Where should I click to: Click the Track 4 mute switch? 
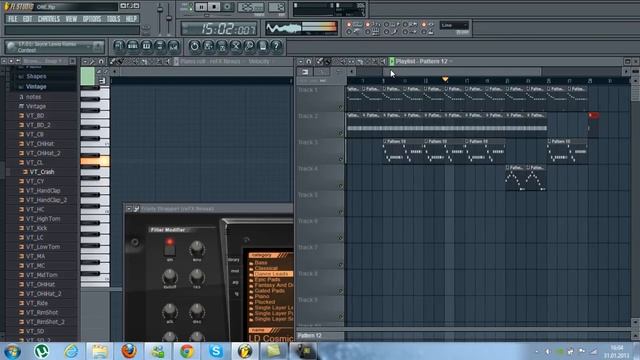click(x=340, y=186)
